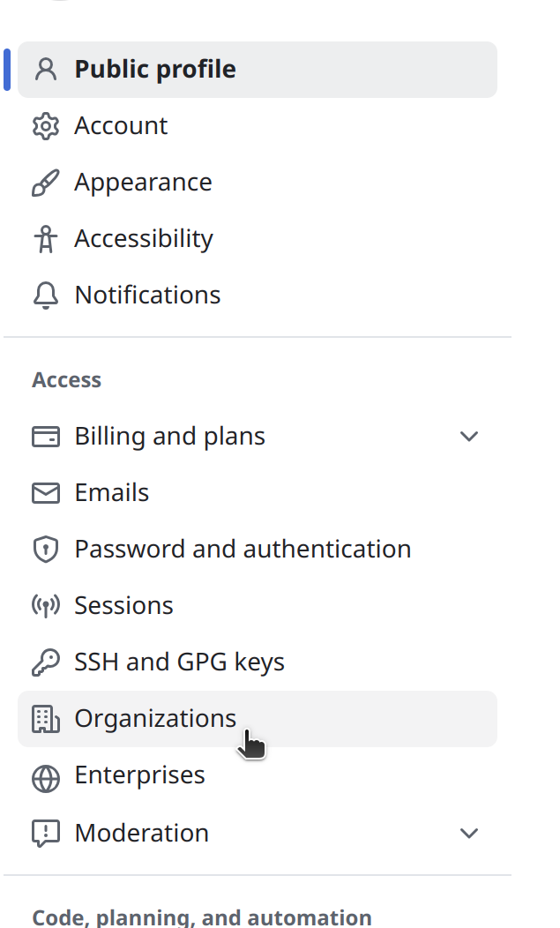
Task: Expand the Billing and plans chevron
Action: tap(469, 437)
